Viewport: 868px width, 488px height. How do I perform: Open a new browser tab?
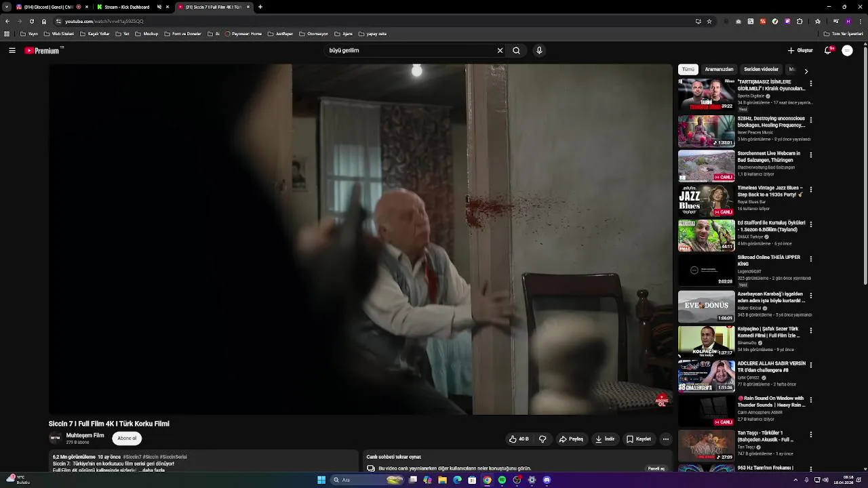pyautogui.click(x=260, y=7)
